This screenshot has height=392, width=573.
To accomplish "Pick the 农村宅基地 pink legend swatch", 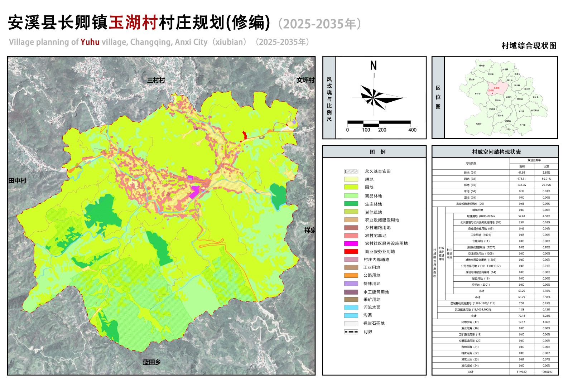I will point(351,236).
